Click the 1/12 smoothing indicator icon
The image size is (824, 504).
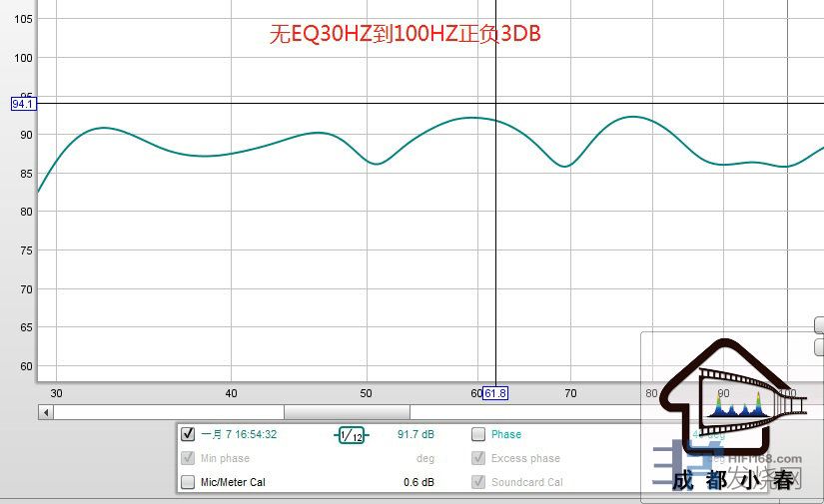(351, 435)
